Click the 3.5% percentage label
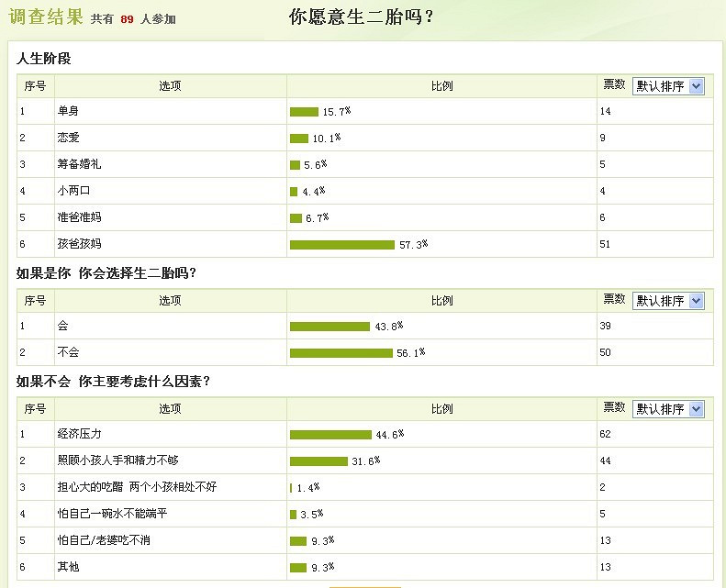Image resolution: width=726 pixels, height=588 pixels. (312, 514)
